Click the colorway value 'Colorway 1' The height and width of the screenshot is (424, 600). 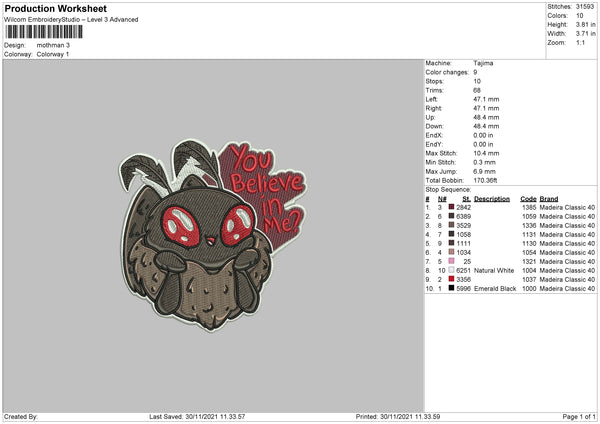point(53,54)
